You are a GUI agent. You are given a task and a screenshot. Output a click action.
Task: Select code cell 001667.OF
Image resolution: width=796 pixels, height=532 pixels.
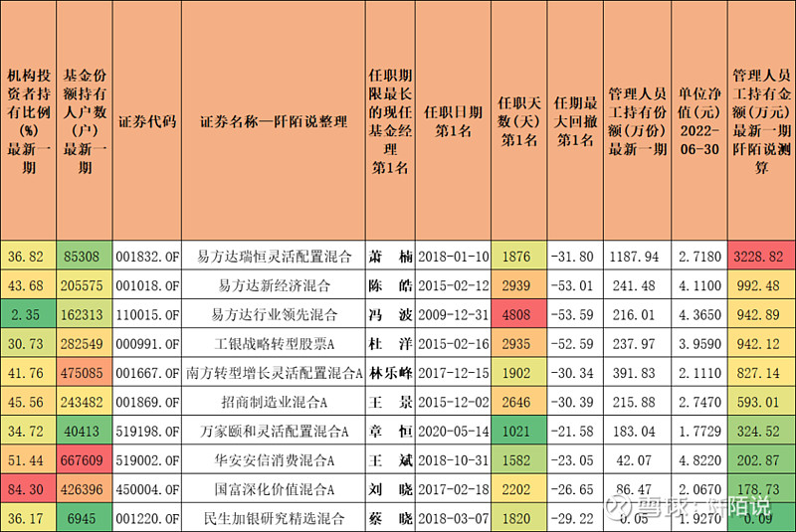tap(146, 373)
